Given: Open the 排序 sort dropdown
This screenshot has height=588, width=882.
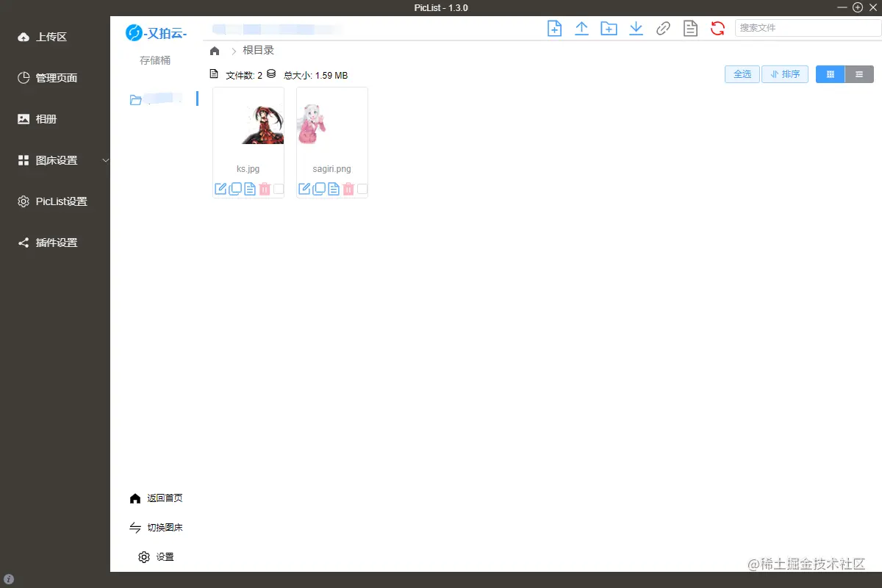Looking at the screenshot, I should pos(785,74).
